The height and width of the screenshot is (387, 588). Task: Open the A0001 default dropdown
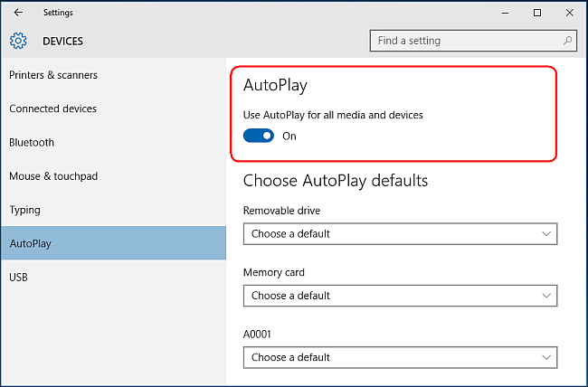[400, 357]
